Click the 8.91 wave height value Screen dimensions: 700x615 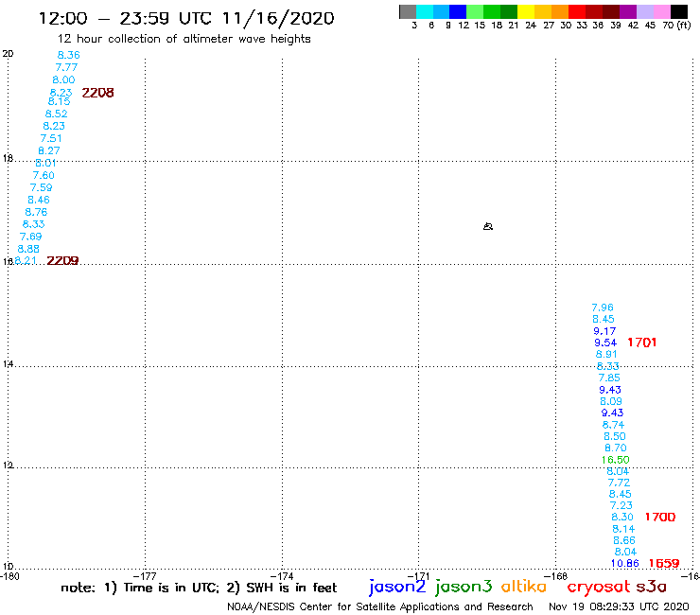tap(606, 355)
